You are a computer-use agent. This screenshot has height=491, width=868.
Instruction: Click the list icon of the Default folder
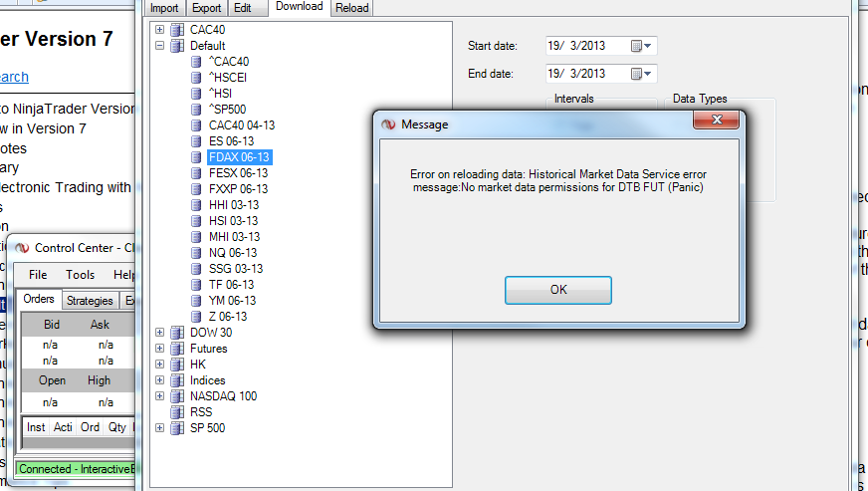pos(177,46)
